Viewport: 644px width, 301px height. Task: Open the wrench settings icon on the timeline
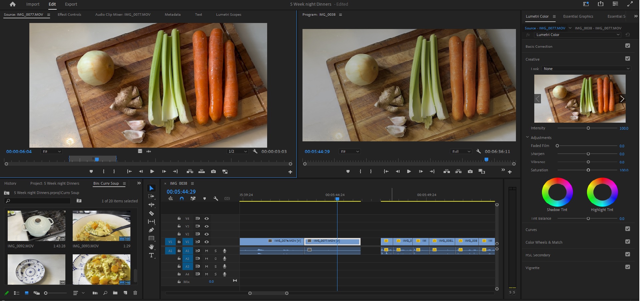(x=216, y=198)
